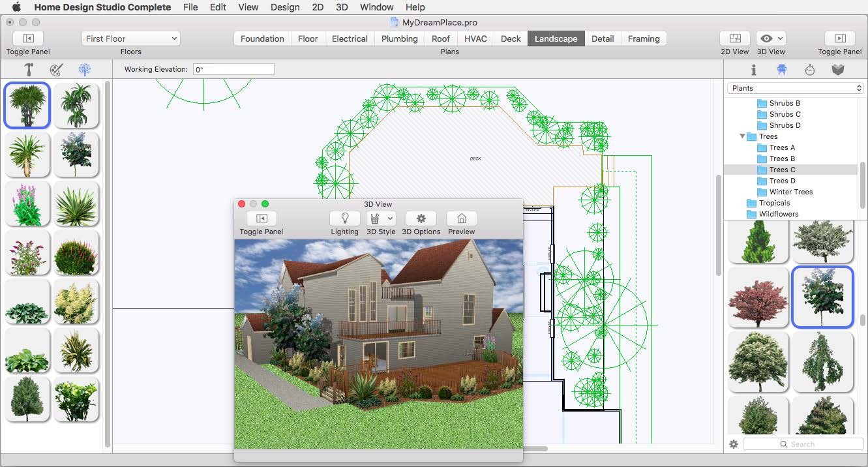
Task: Open the Winter Trees folder
Action: (x=790, y=192)
